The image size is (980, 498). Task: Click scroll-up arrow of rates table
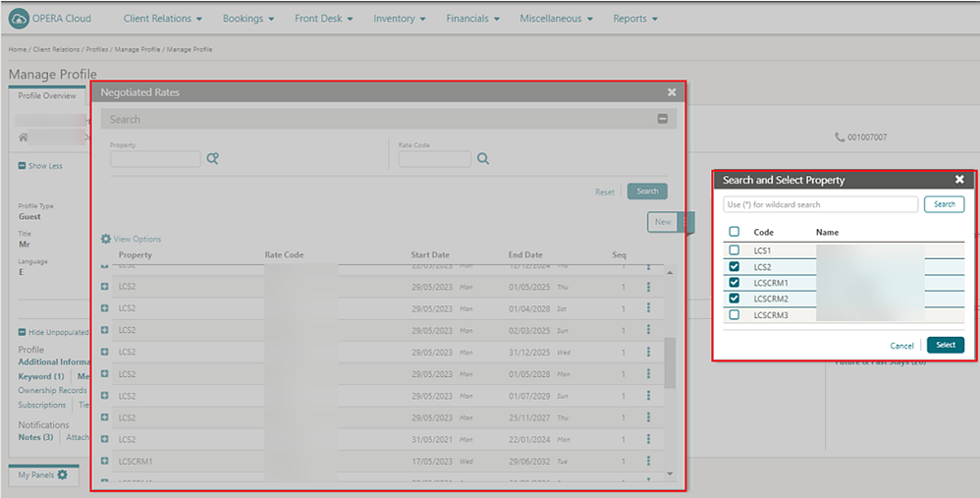coord(670,272)
